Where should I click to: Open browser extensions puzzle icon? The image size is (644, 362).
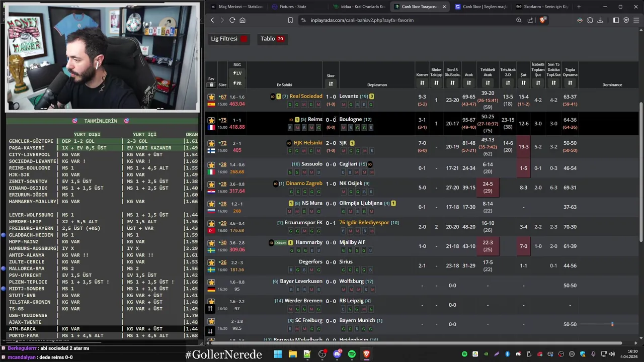pos(590,20)
